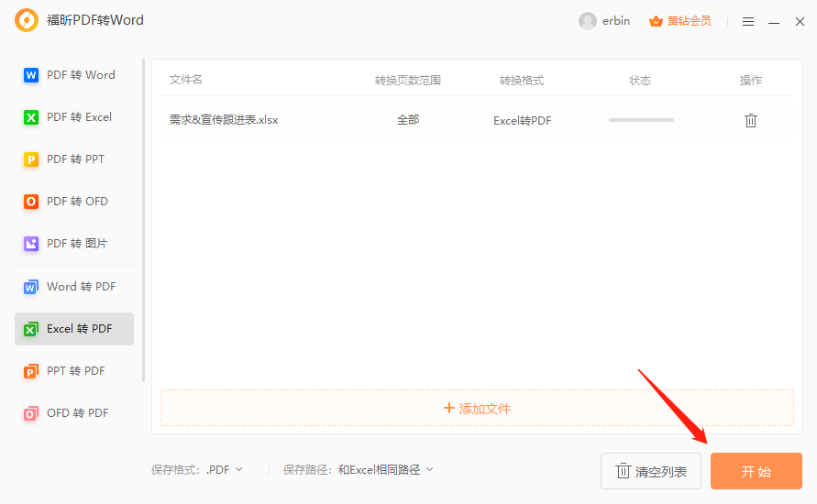The height and width of the screenshot is (504, 817).
Task: Expand the 保存格式 .PDF dropdown
Action: 226,469
